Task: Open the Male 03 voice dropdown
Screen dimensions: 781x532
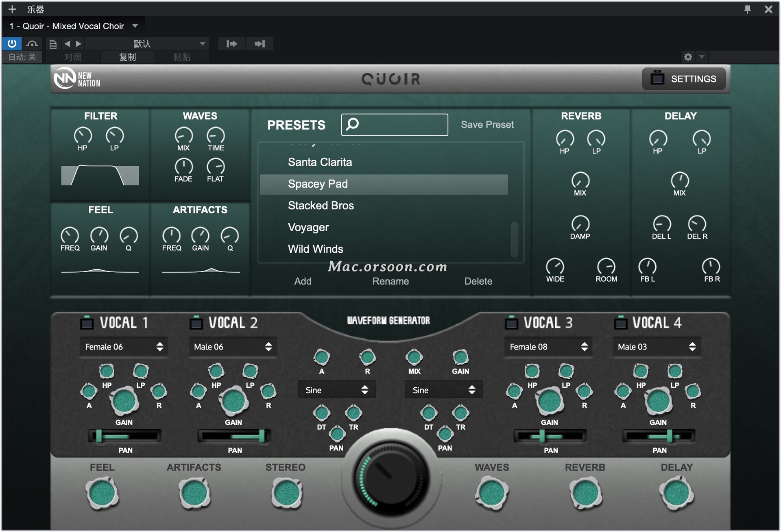Action: pos(656,347)
